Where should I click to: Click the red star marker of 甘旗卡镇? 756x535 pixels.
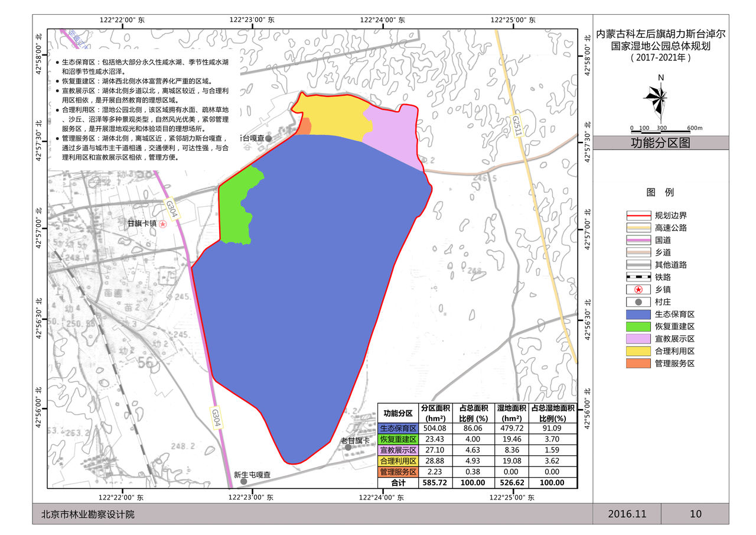[163, 224]
